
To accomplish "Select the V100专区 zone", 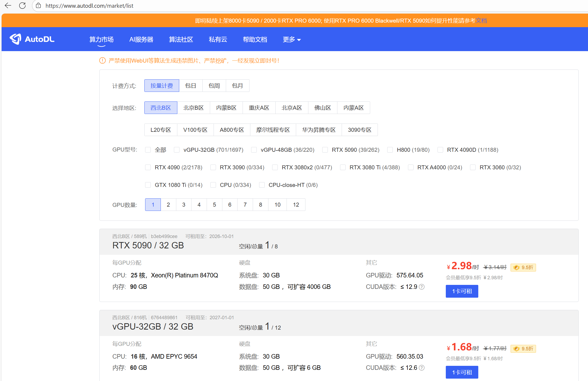I will (195, 130).
